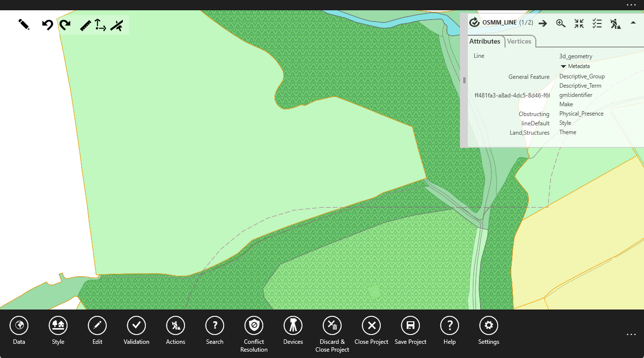Screen dimensions: 644x358
Task: Activate the ruler measure tool
Action: (85, 25)
